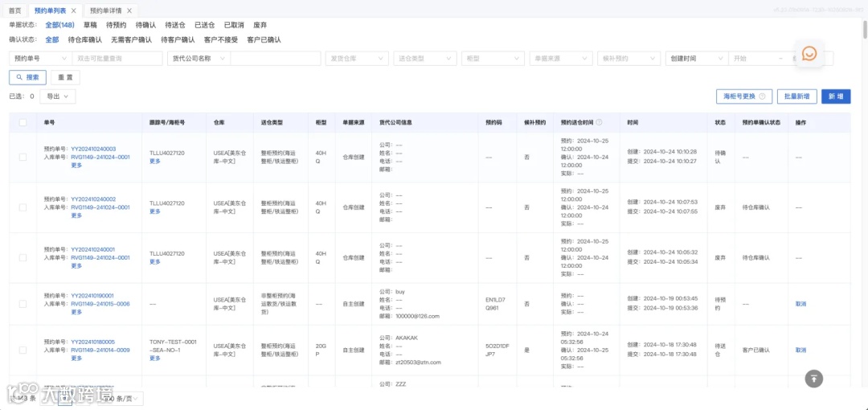Expand the 单据来源 dropdown
868x410 pixels.
pyautogui.click(x=561, y=58)
